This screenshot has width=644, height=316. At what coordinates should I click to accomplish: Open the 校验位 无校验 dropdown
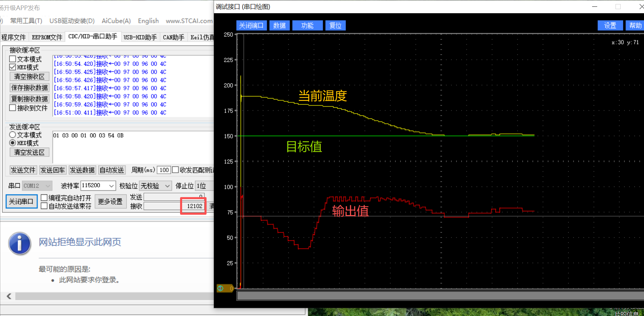[155, 186]
